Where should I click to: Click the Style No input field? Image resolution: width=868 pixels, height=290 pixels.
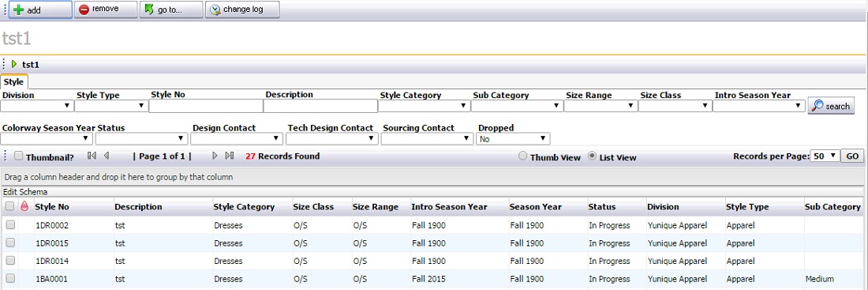tap(206, 106)
